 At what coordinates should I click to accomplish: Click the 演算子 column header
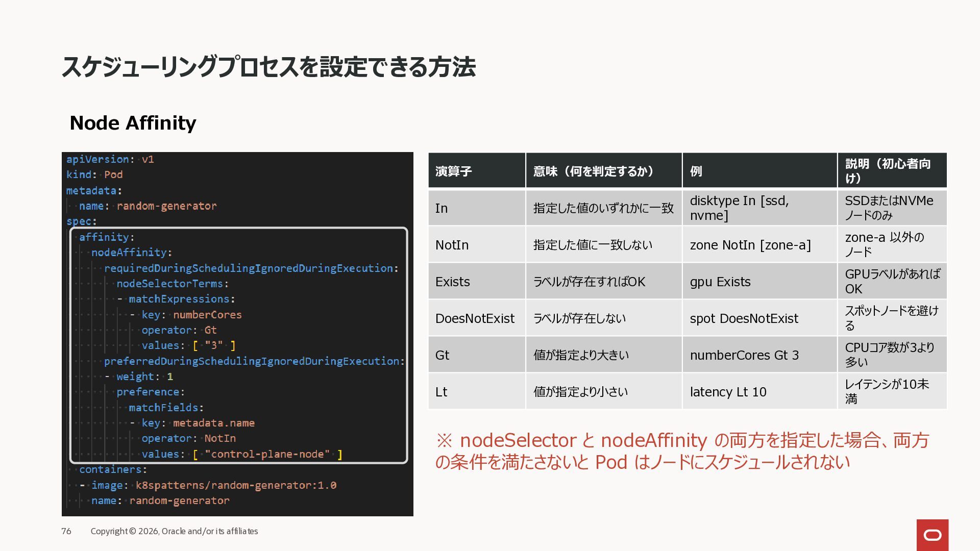(453, 171)
